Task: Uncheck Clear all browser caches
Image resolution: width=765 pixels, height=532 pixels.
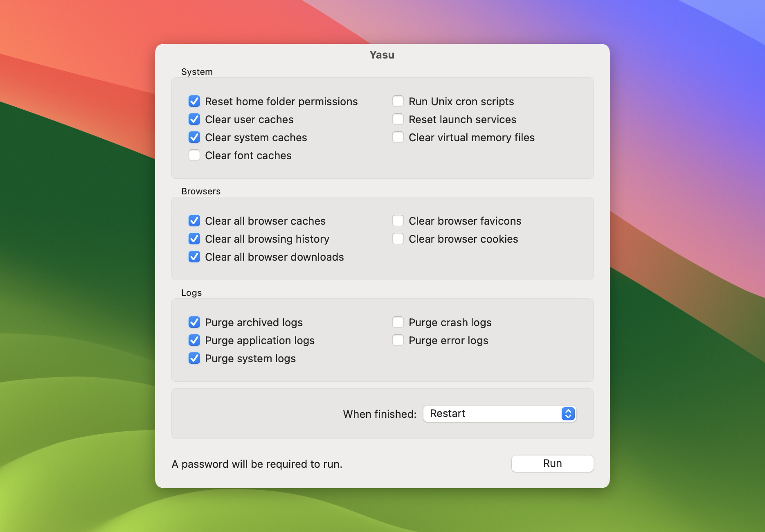Action: click(x=194, y=221)
